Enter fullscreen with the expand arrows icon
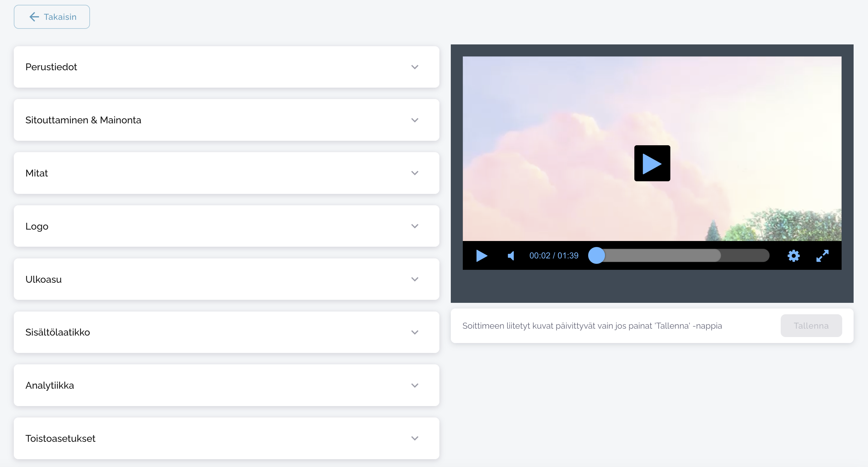868x467 pixels. (822, 256)
